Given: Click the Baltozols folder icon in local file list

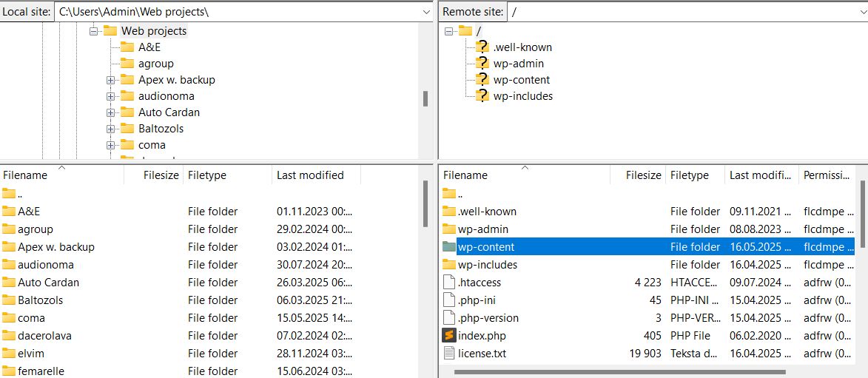Looking at the screenshot, I should click(8, 300).
